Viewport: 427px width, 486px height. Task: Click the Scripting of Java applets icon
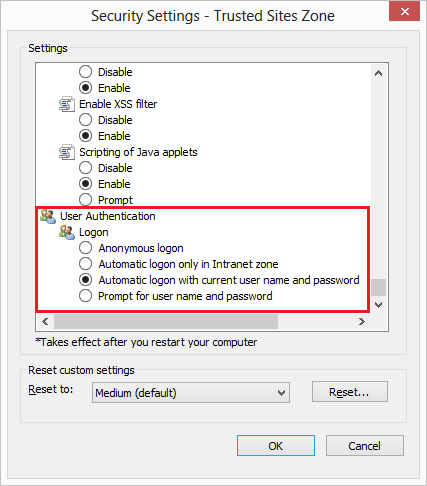[x=67, y=152]
